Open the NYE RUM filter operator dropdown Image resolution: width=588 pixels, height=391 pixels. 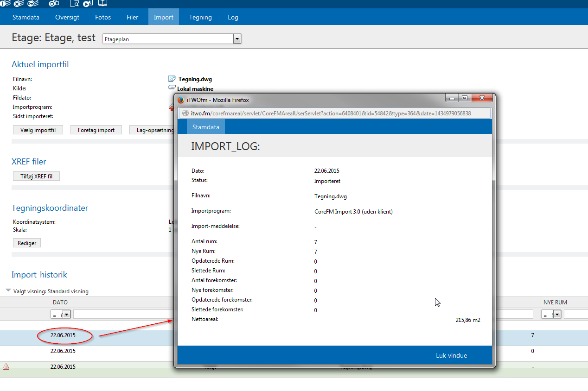pos(557,314)
